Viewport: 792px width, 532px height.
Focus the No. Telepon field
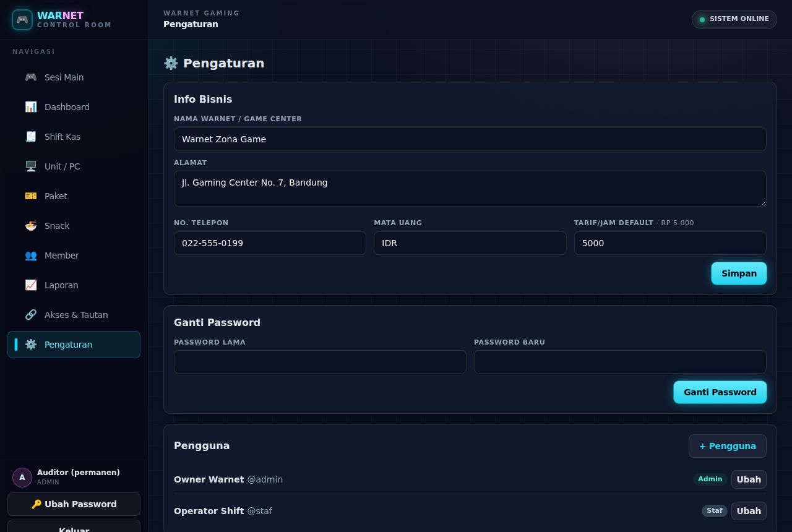pos(270,243)
